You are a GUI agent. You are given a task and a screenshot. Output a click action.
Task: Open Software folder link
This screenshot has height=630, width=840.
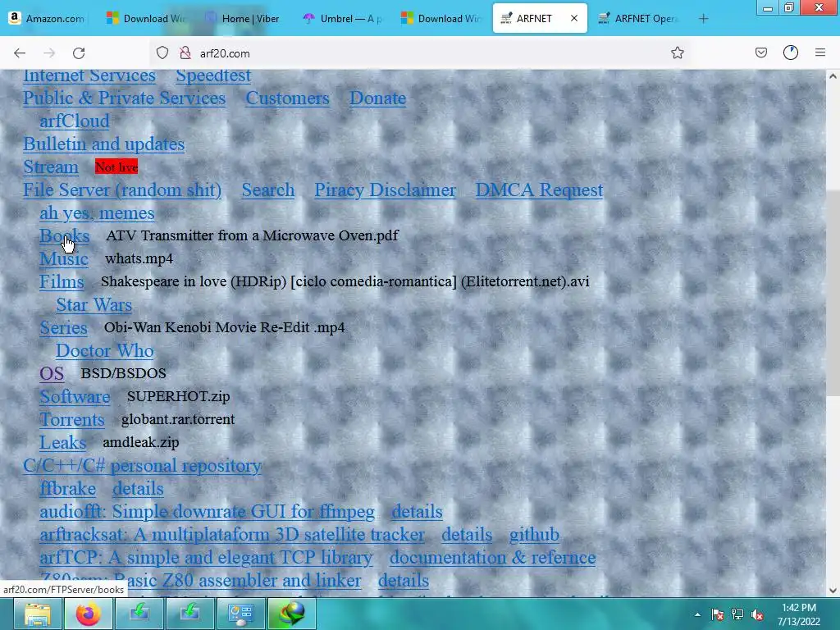75,397
